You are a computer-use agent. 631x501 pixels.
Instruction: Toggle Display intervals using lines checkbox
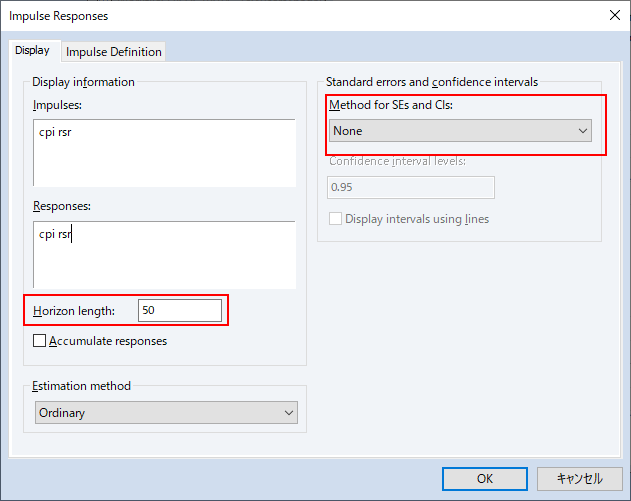(335, 219)
